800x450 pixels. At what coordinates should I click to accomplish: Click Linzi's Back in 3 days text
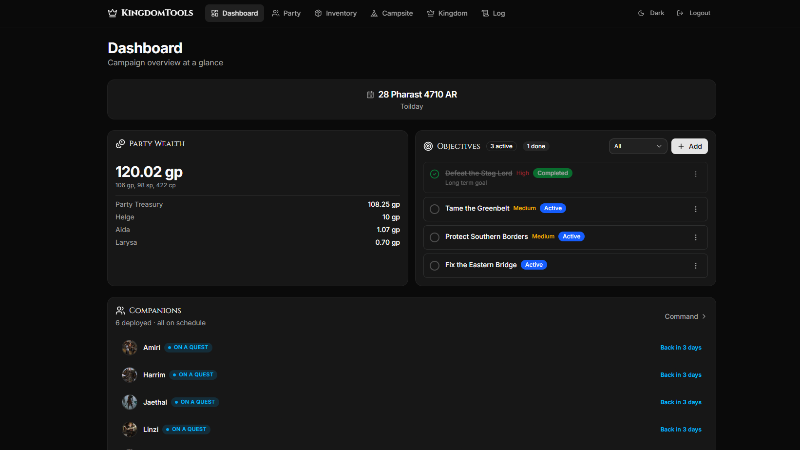pos(681,430)
